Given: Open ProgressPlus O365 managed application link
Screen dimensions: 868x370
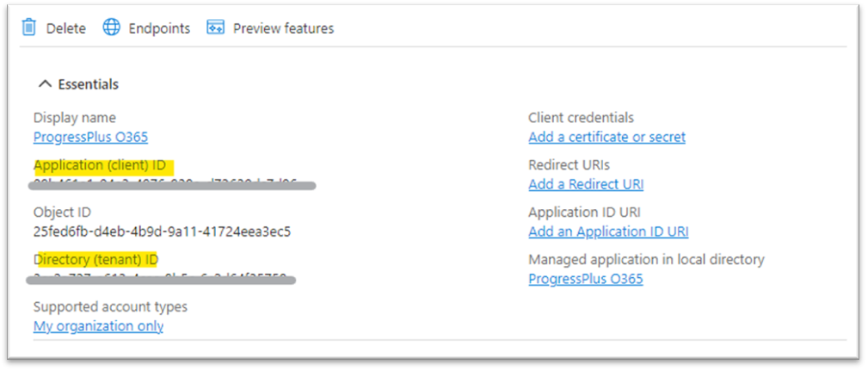Looking at the screenshot, I should [x=585, y=279].
